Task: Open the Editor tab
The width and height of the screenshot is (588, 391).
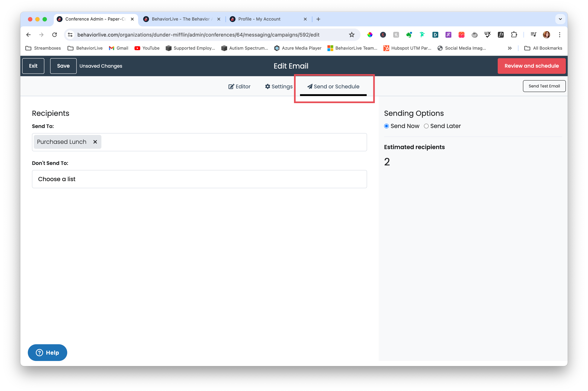Action: pos(239,87)
